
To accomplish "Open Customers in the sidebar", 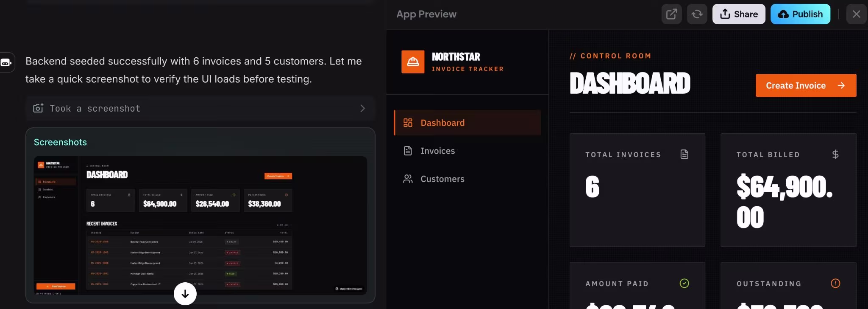I will coord(467,179).
